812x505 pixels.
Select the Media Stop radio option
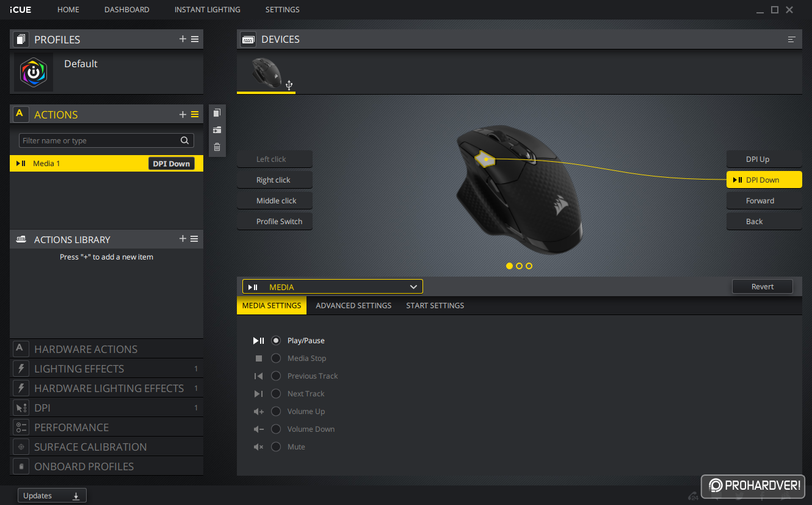[276, 358]
